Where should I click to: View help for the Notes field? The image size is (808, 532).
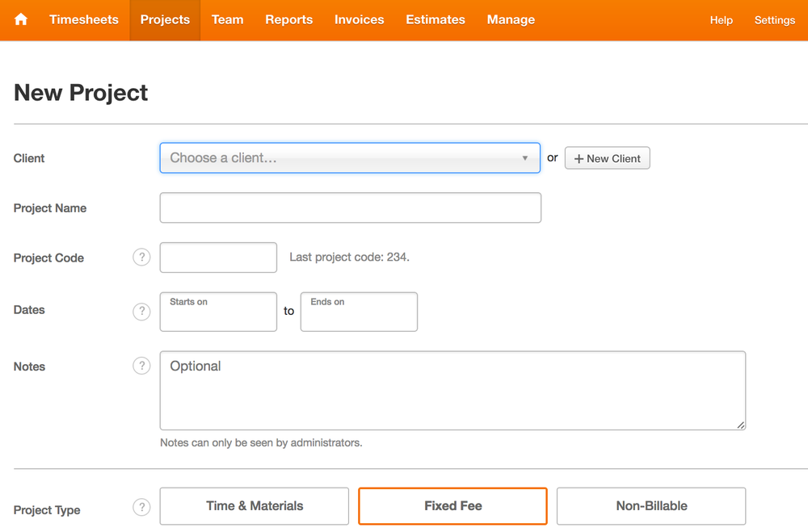pyautogui.click(x=141, y=366)
